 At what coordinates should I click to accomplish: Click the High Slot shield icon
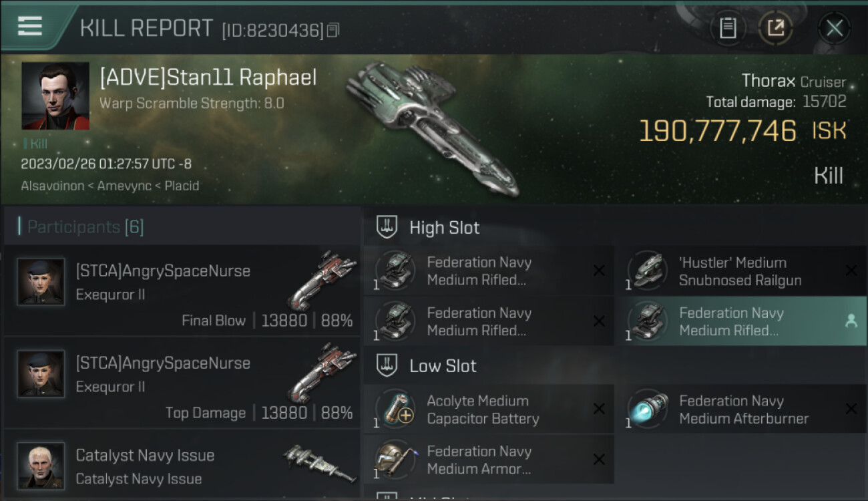click(x=387, y=227)
